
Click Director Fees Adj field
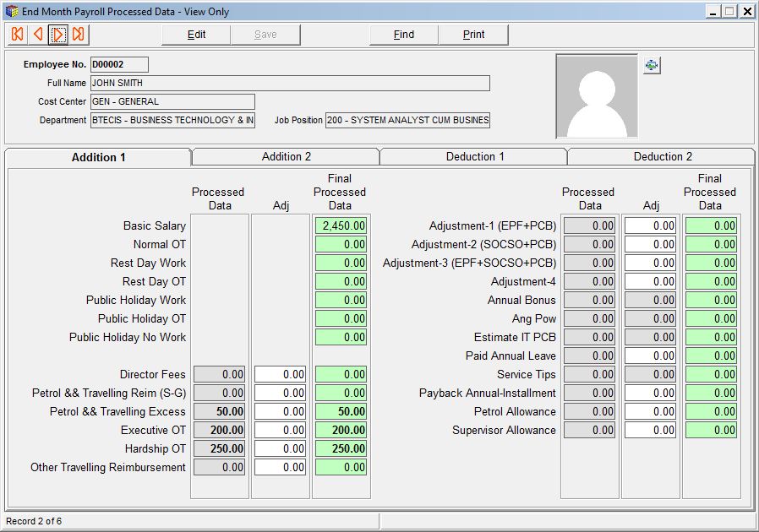pos(281,374)
